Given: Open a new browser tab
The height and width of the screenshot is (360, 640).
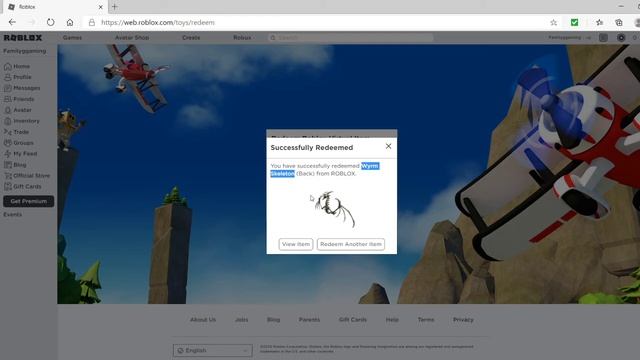Looking at the screenshot, I should pyautogui.click(x=115, y=7).
